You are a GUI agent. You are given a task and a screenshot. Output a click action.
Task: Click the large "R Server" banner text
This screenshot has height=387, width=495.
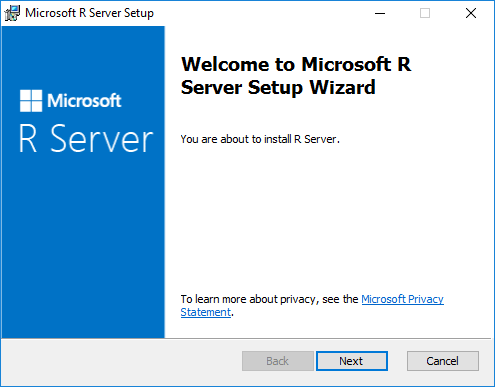click(86, 139)
